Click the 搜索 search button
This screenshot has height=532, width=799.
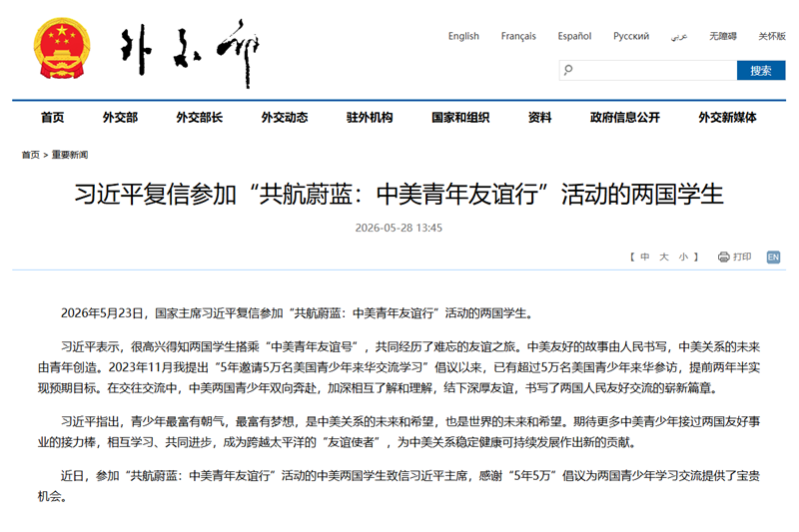pos(761,70)
